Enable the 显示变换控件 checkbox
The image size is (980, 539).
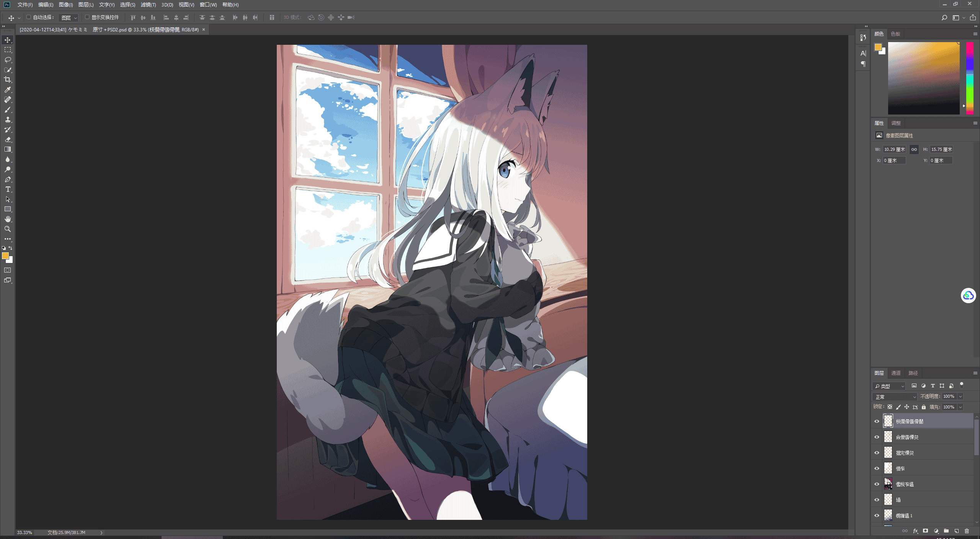click(x=87, y=17)
